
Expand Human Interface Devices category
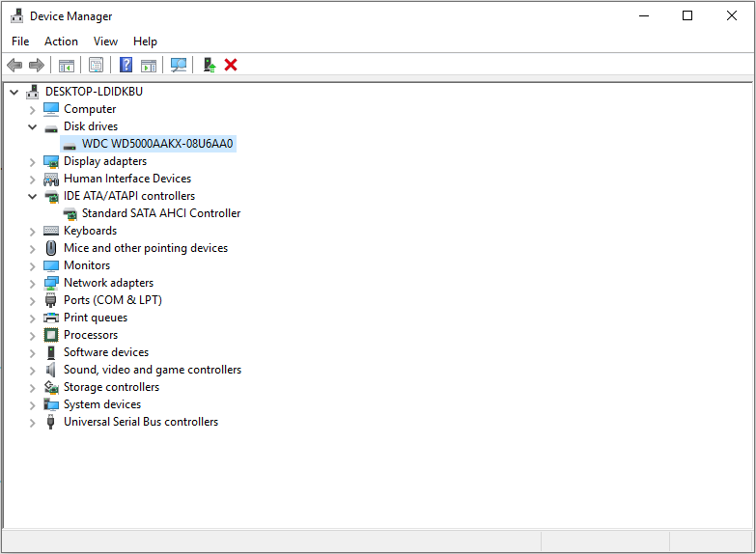[32, 180]
